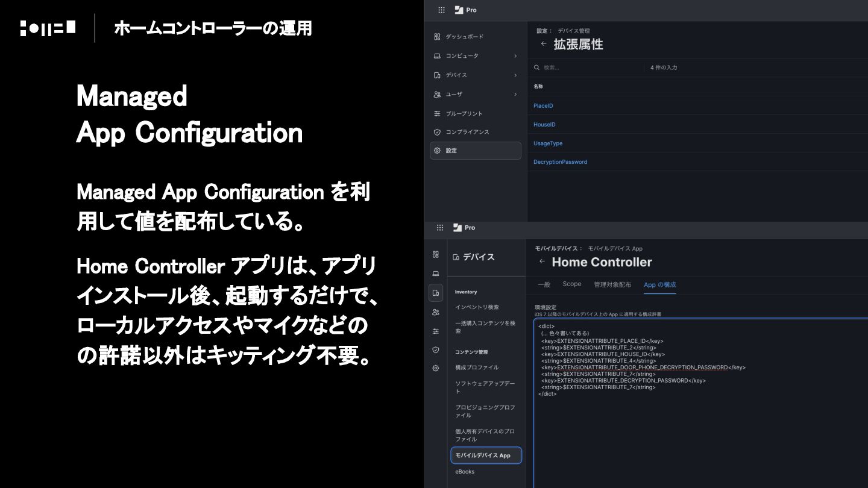Open users icon in collapsed bottom sidebar

tap(436, 312)
